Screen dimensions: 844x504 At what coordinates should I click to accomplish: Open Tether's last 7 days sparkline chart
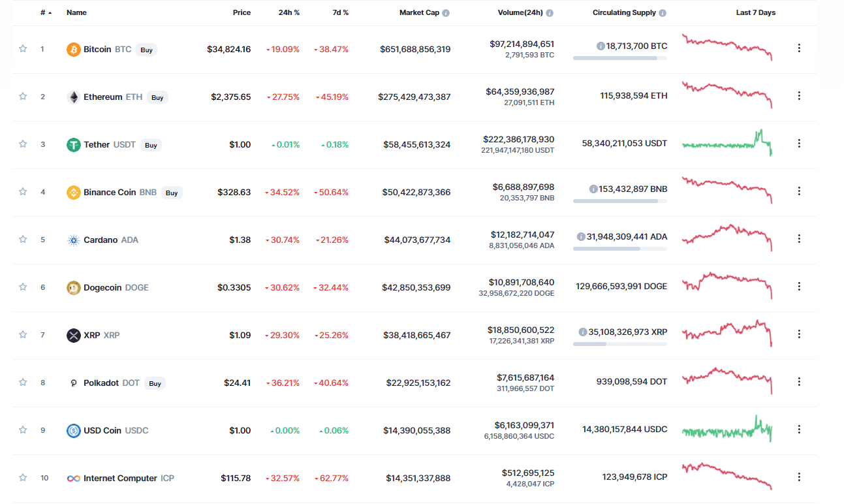point(727,143)
